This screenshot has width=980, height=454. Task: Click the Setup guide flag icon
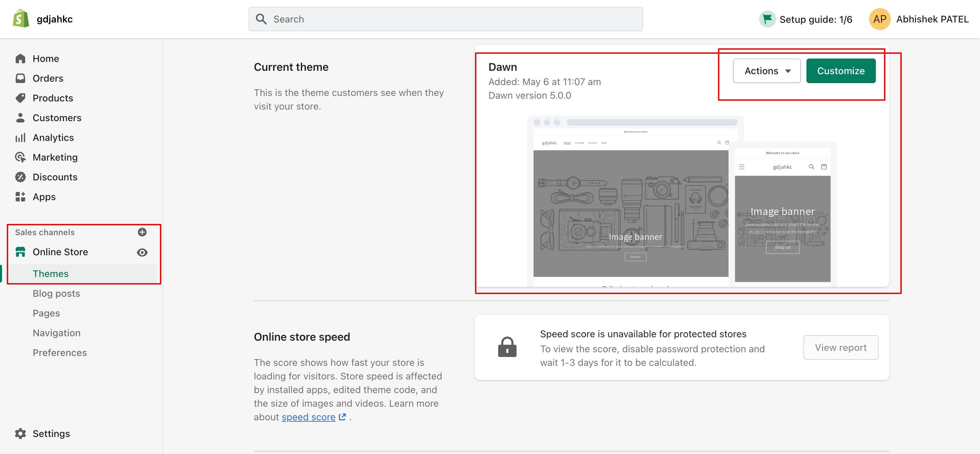pyautogui.click(x=767, y=19)
